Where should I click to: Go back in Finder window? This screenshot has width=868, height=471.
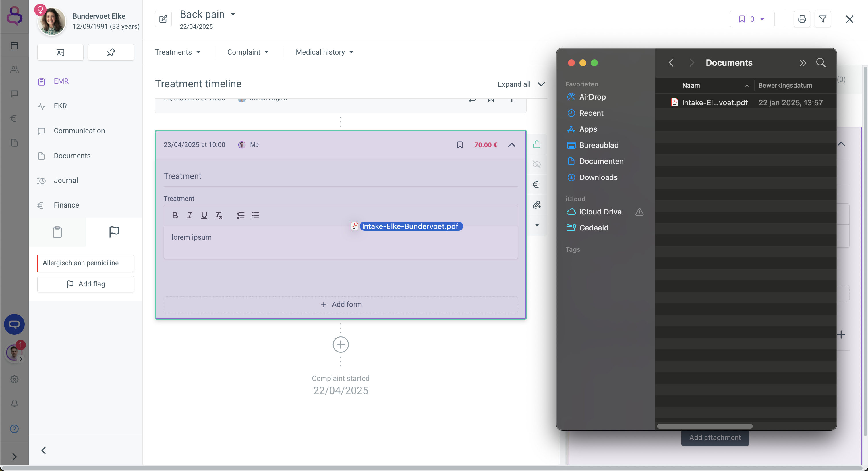[671, 63]
